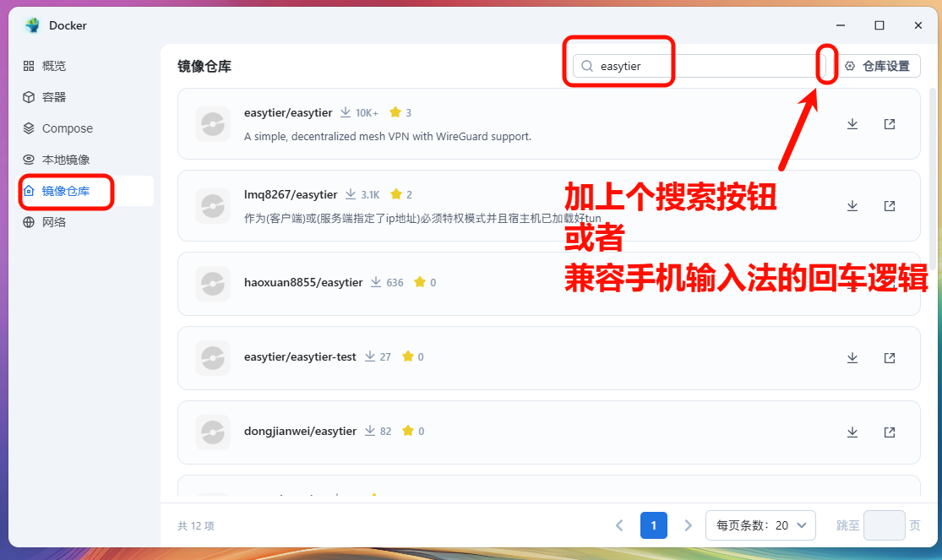942x560 pixels.
Task: Maximize the Docker window
Action: (x=879, y=25)
